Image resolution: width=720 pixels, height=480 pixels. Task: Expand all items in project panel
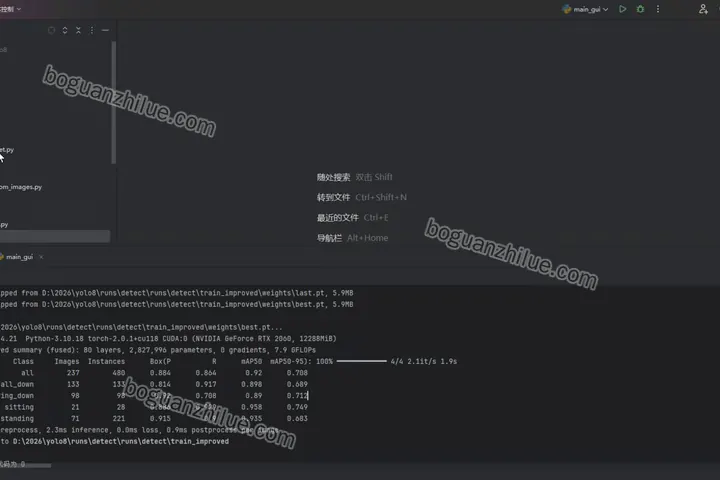(x=65, y=30)
